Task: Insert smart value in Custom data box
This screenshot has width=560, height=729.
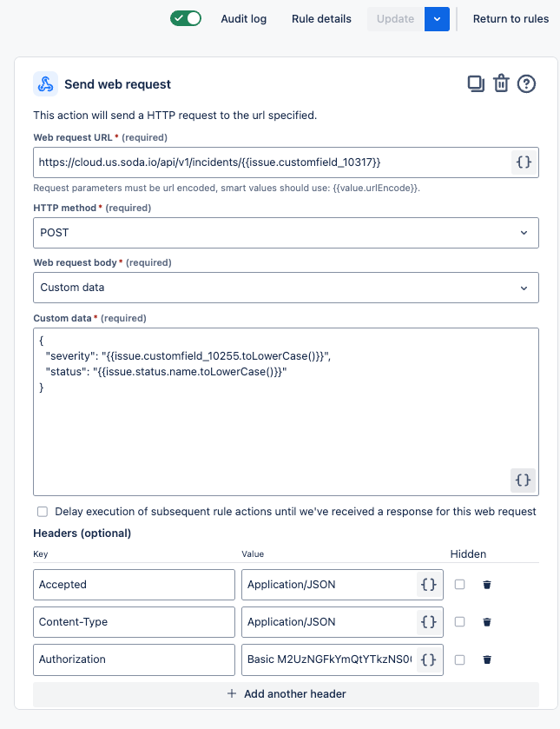Action: (523, 480)
